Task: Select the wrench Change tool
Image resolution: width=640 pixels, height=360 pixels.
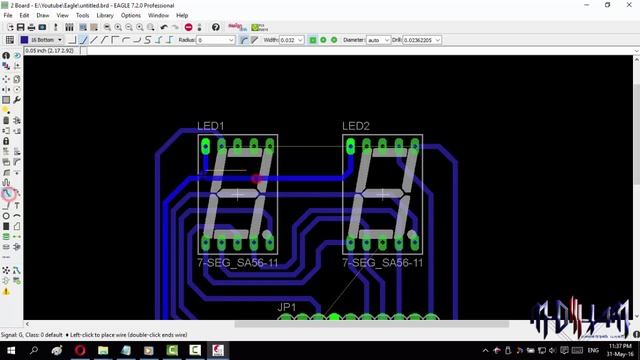Action: (17, 100)
